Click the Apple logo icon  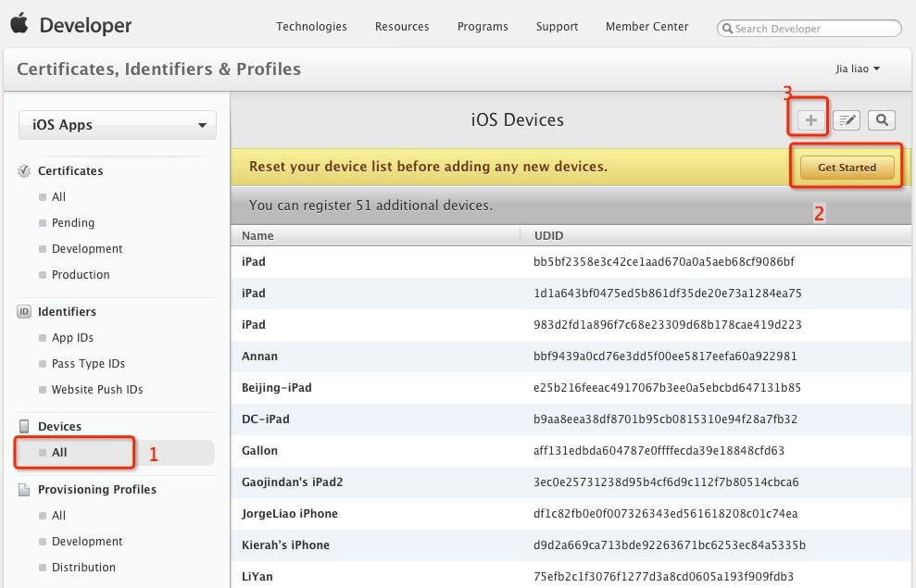click(19, 24)
